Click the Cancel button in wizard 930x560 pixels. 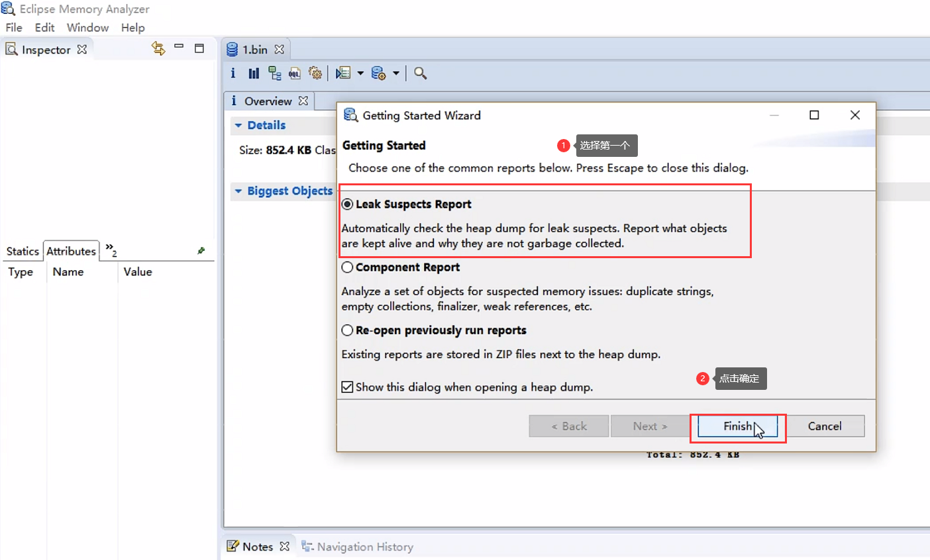tap(825, 426)
